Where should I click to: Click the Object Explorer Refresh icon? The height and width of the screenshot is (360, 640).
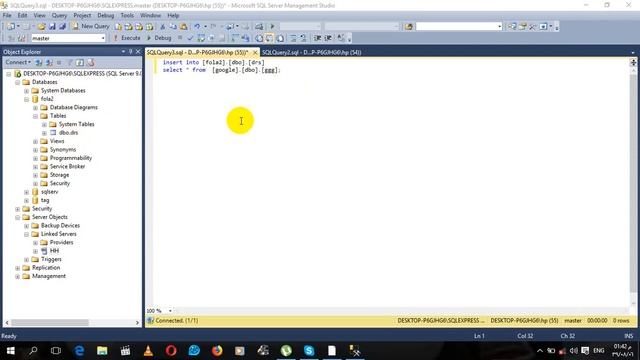(80, 62)
